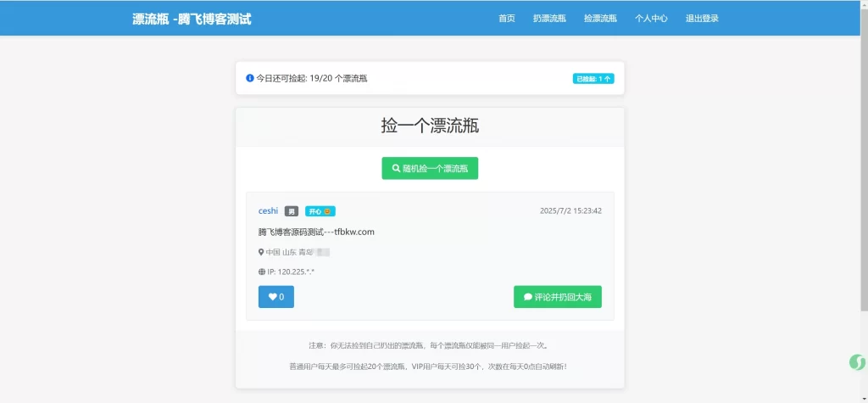Image resolution: width=868 pixels, height=403 pixels.
Task: Click 评论并扔回大海 button
Action: 558,297
